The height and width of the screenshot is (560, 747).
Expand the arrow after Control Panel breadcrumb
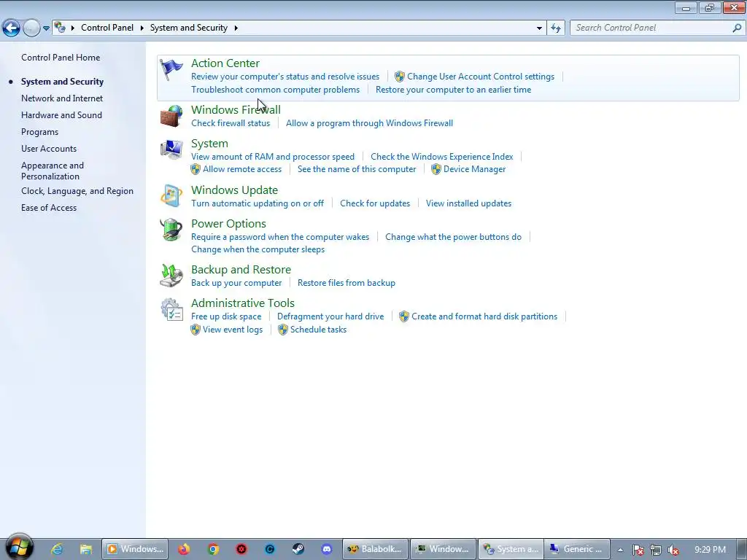(142, 28)
